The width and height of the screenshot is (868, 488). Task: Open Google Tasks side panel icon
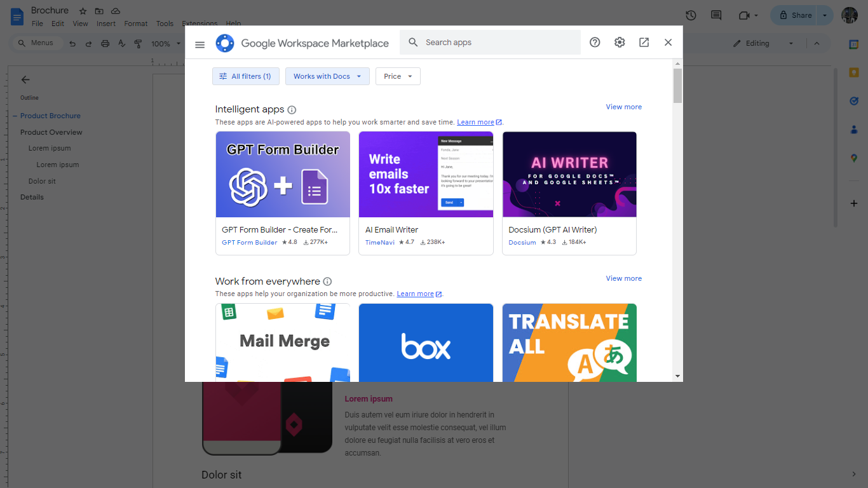click(x=854, y=101)
